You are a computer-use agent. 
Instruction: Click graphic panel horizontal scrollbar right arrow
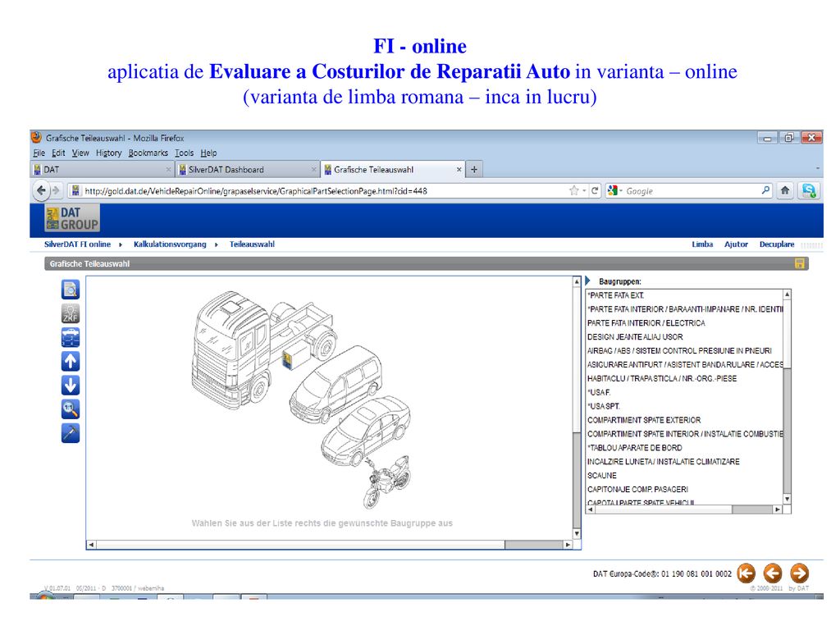coord(568,545)
